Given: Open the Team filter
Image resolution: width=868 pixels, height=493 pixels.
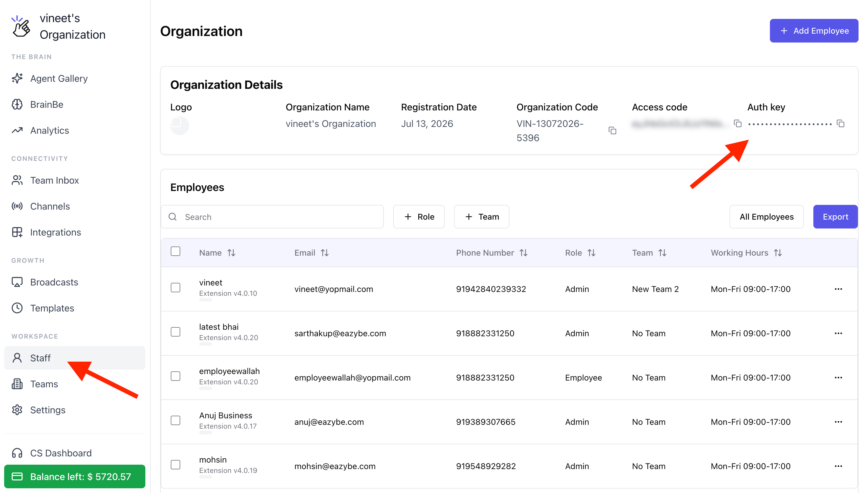Looking at the screenshot, I should [482, 217].
